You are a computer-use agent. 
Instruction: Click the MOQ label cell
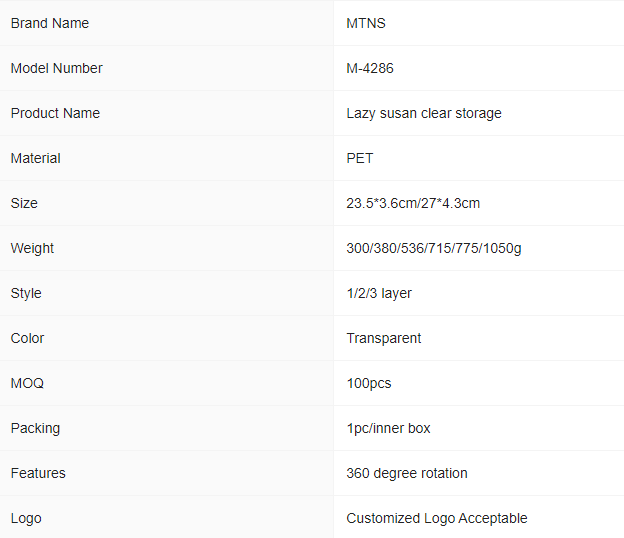coord(166,383)
